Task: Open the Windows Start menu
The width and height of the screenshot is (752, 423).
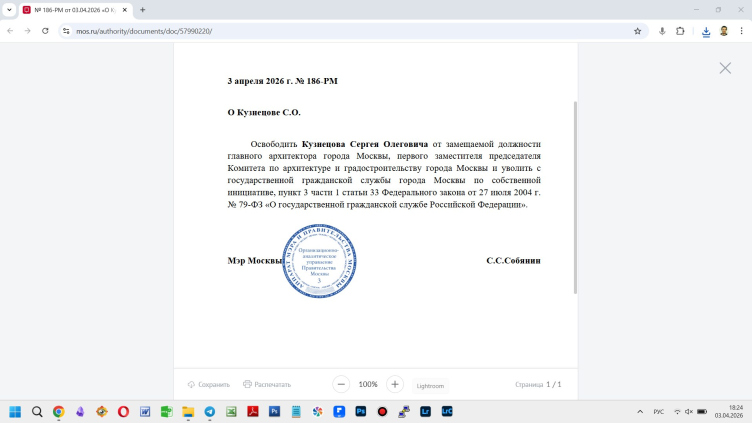Action: pyautogui.click(x=15, y=411)
